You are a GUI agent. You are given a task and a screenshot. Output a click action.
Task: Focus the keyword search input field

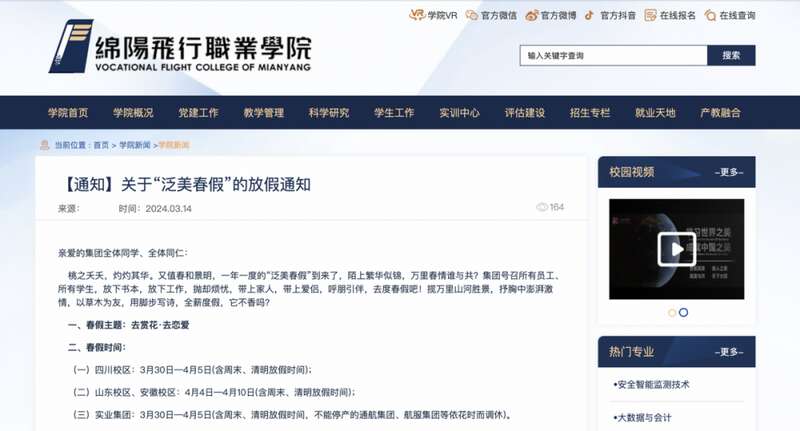tap(614, 55)
